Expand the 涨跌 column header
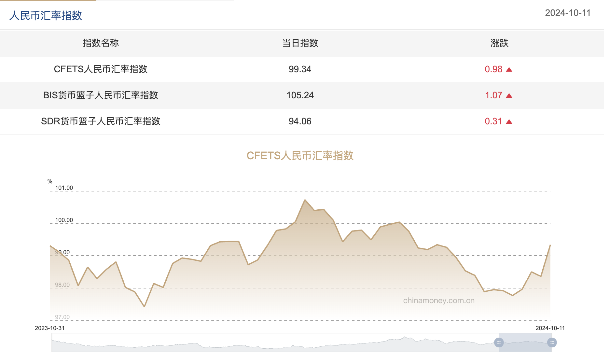610x364 pixels. 500,43
